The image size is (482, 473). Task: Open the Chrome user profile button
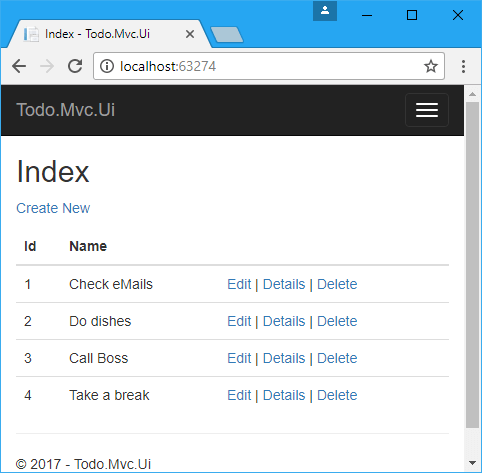[x=325, y=11]
